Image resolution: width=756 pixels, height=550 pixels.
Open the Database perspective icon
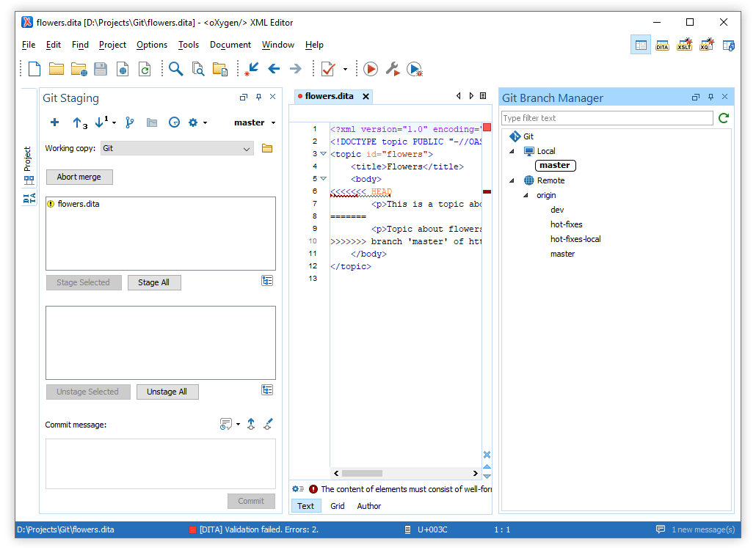(729, 45)
